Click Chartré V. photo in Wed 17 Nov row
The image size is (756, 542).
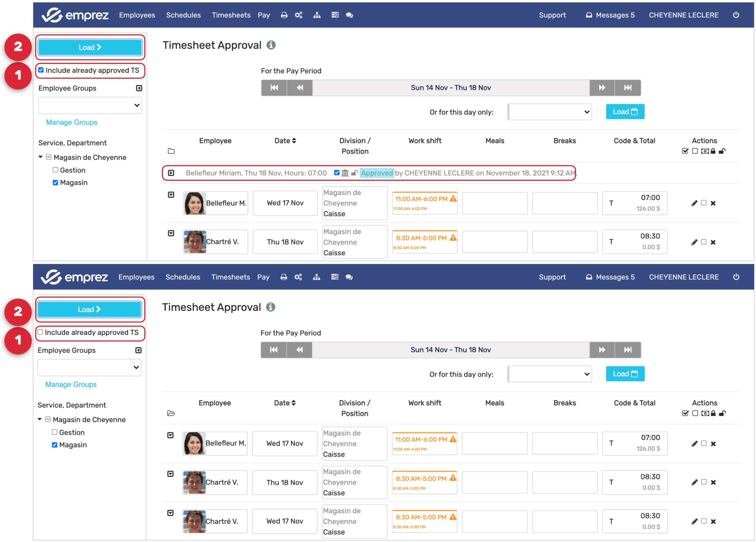[194, 521]
